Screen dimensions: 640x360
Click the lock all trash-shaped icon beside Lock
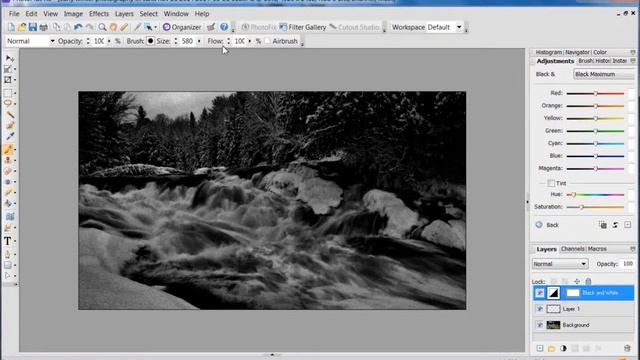click(588, 281)
